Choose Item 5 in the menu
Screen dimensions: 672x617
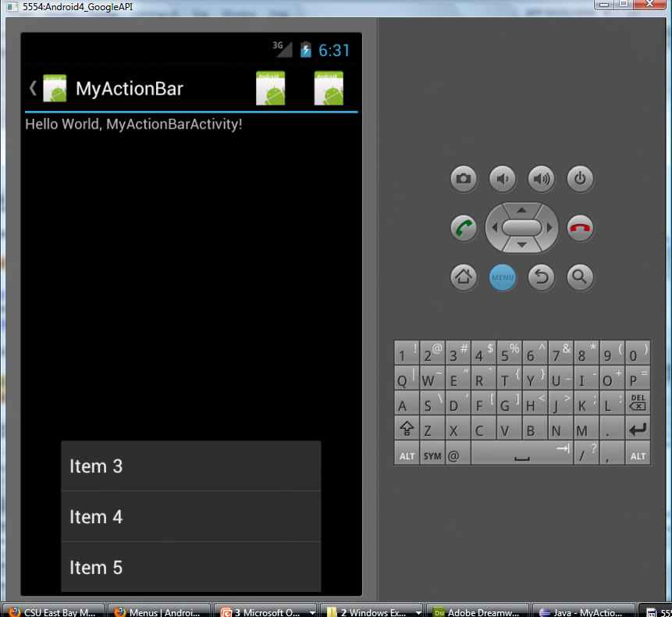tap(190, 567)
